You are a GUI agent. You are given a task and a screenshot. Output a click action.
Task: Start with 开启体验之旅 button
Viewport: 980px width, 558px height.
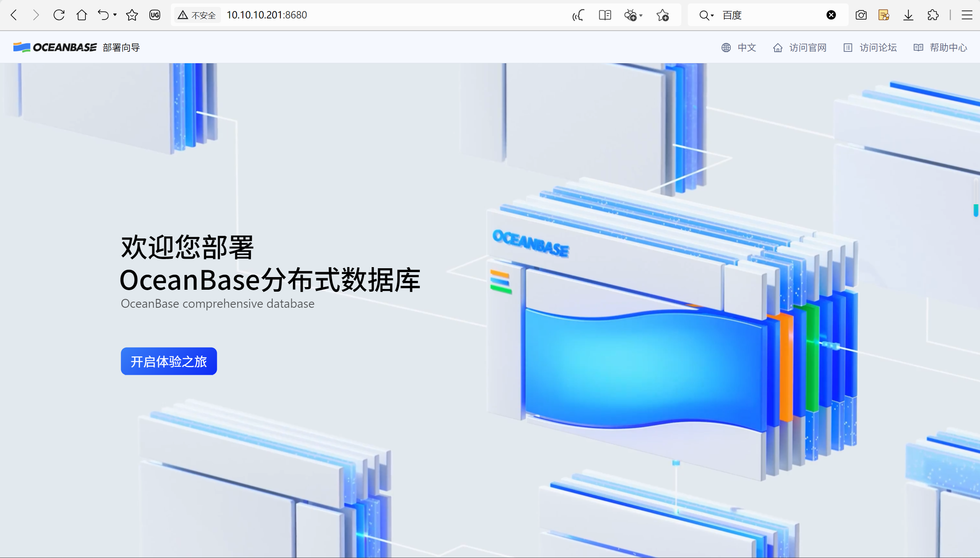(x=169, y=361)
